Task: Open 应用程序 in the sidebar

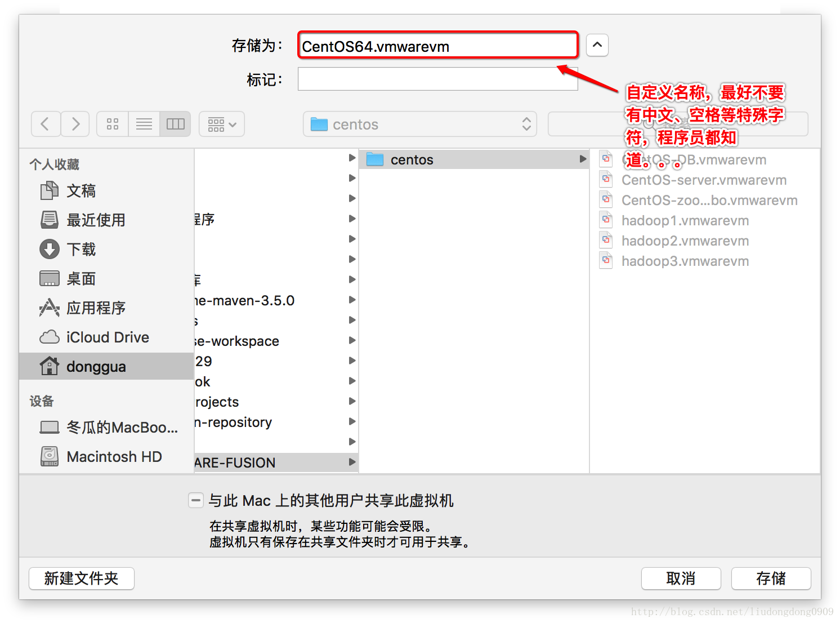Action: pos(106,308)
